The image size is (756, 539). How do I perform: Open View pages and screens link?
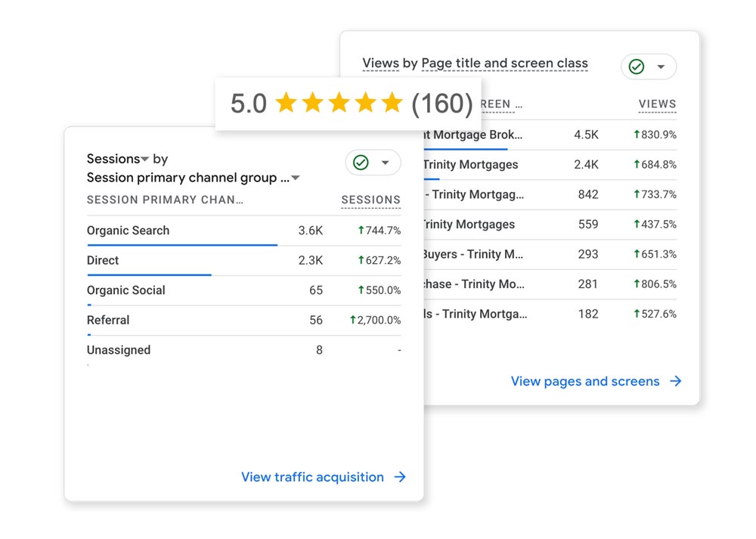tap(584, 382)
